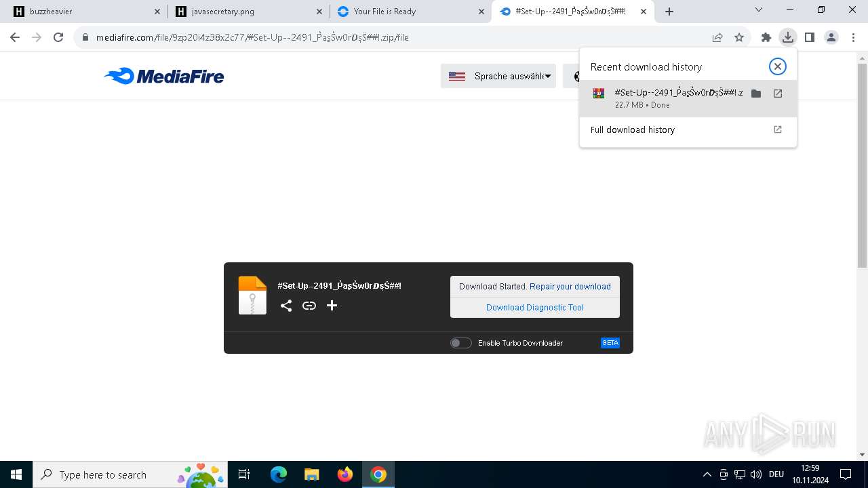Click the downloaded #Set-Up--2491 zip filename
Viewport: 868px width, 488px height.
pyautogui.click(x=678, y=93)
